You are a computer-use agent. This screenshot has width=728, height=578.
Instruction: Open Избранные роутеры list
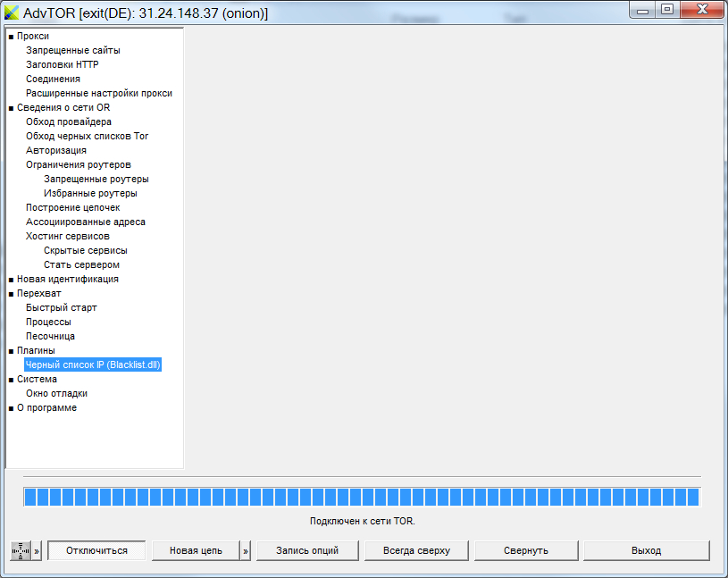[x=90, y=193]
